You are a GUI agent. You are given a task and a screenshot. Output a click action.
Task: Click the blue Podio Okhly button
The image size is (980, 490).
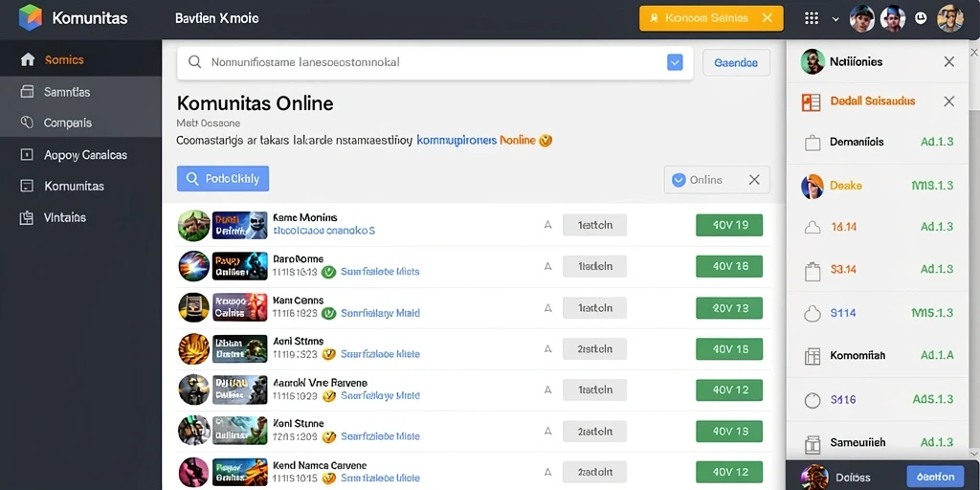coord(222,179)
